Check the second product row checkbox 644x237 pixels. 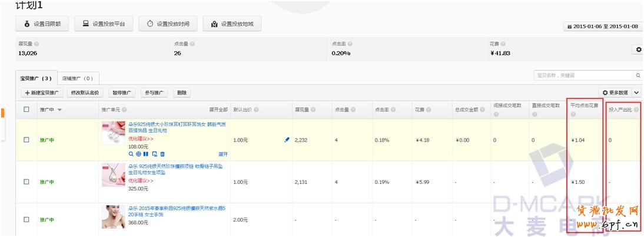(26, 182)
